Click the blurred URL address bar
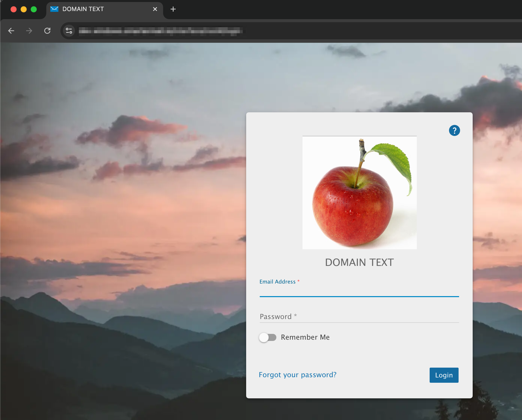Screen dimensions: 522x420 pyautogui.click(x=161, y=31)
